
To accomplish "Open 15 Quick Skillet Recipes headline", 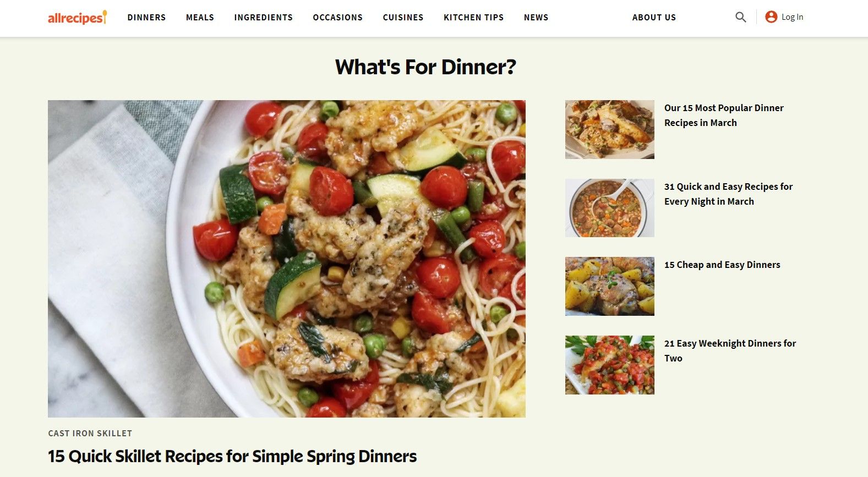I will coord(232,456).
